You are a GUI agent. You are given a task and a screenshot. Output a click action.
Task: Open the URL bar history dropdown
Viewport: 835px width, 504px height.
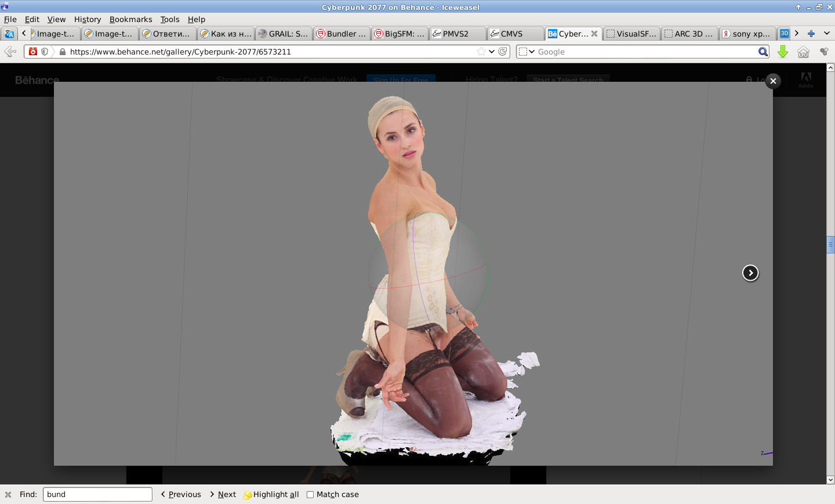click(x=492, y=52)
